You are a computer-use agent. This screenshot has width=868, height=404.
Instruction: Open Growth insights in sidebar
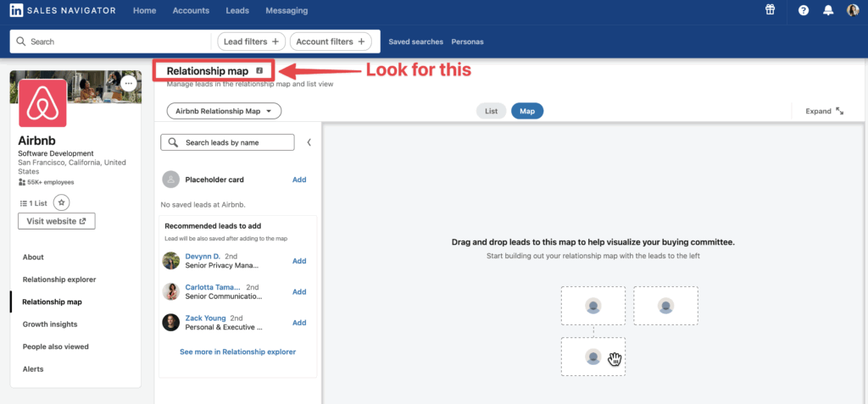pos(50,324)
